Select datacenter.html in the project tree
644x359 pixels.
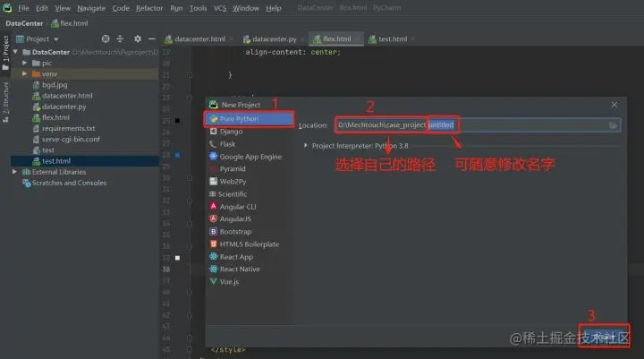click(67, 96)
